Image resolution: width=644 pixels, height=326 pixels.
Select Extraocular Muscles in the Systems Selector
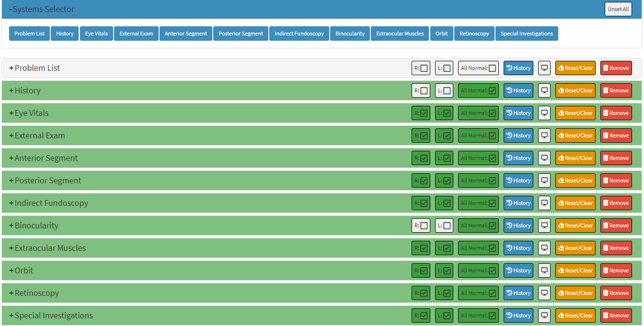click(400, 34)
